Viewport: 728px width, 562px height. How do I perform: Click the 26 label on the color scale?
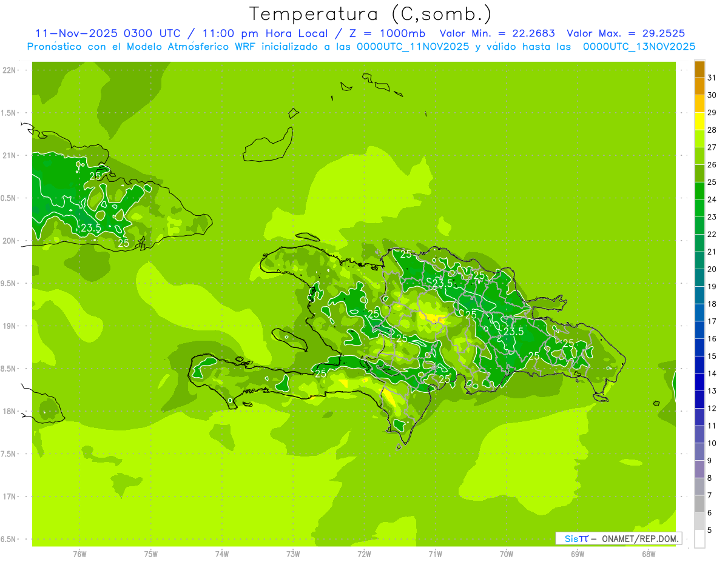pyautogui.click(x=712, y=165)
